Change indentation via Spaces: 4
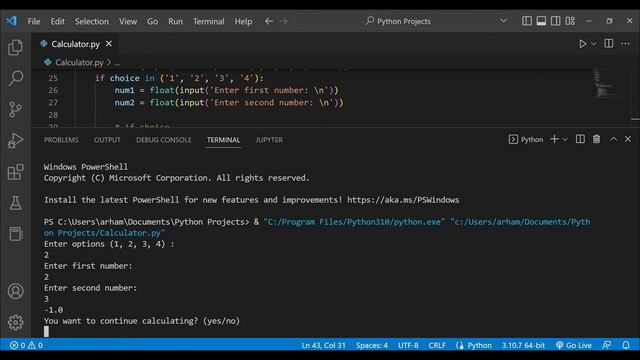This screenshot has width=640, height=360. tap(371, 345)
